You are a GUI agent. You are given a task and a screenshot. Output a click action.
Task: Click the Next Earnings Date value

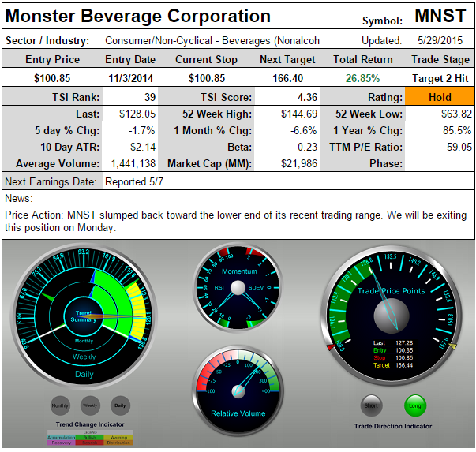[x=133, y=181]
